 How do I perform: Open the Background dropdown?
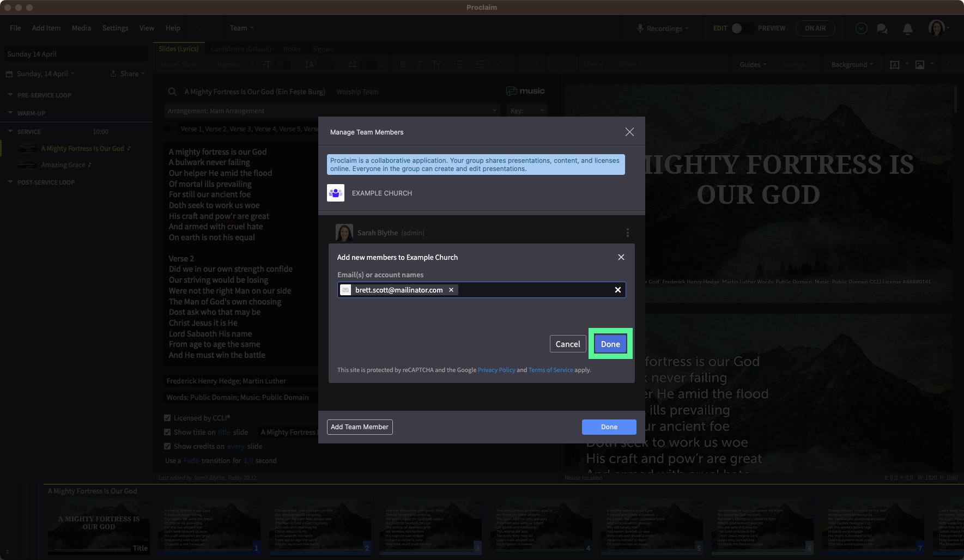coord(852,64)
